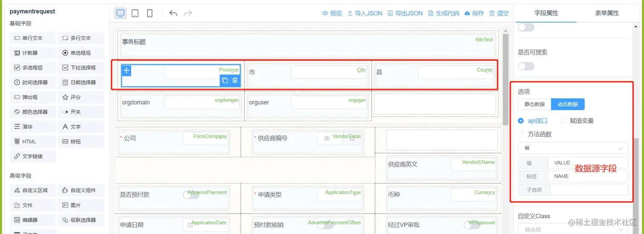Click the 值 VALUE input field

[588, 163]
